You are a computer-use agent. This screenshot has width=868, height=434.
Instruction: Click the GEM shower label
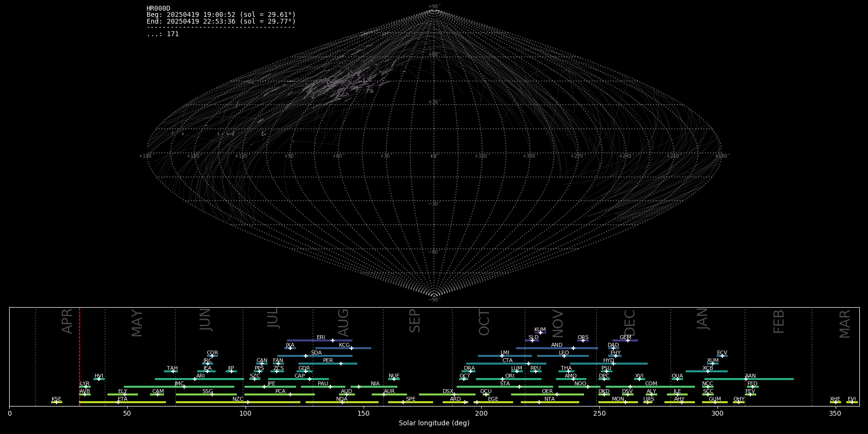[625, 338]
